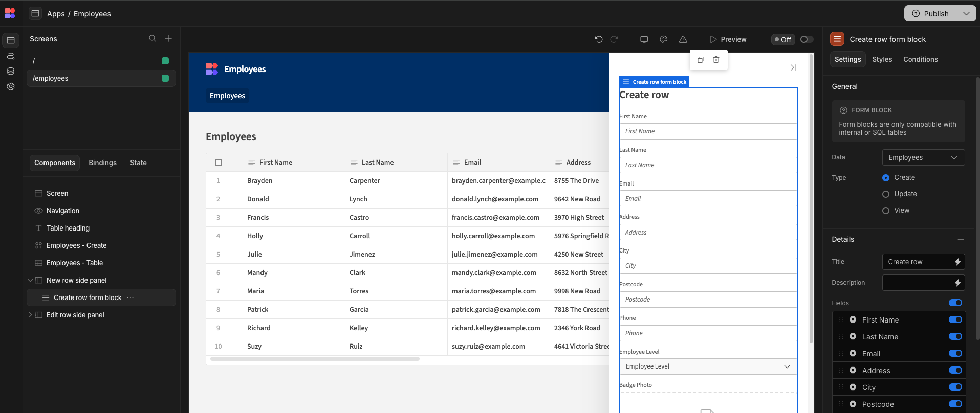Click the First Name input field
Viewport: 980px width, 413px height.
click(x=708, y=131)
